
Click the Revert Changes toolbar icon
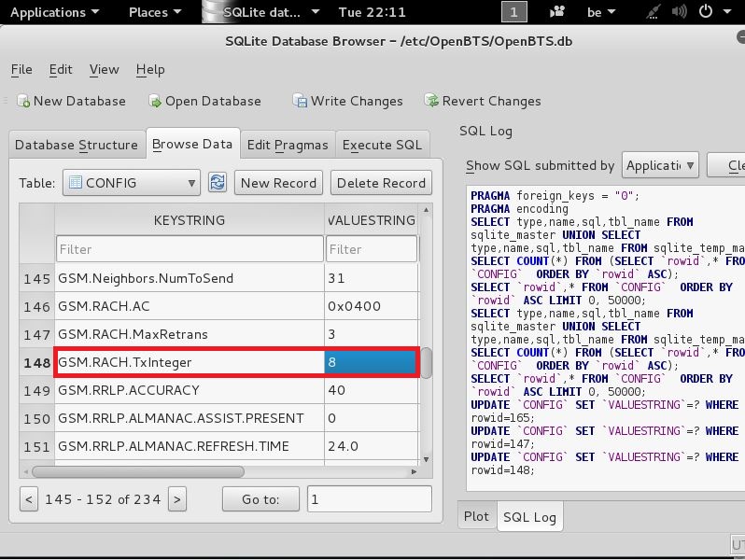(x=431, y=102)
